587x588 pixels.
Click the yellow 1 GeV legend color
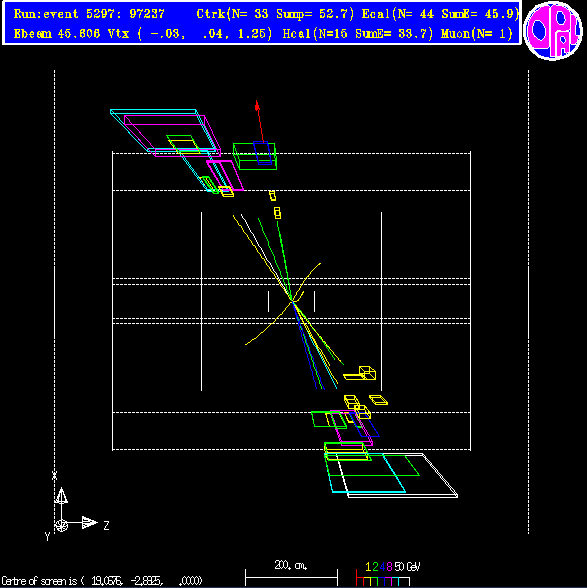(368, 566)
